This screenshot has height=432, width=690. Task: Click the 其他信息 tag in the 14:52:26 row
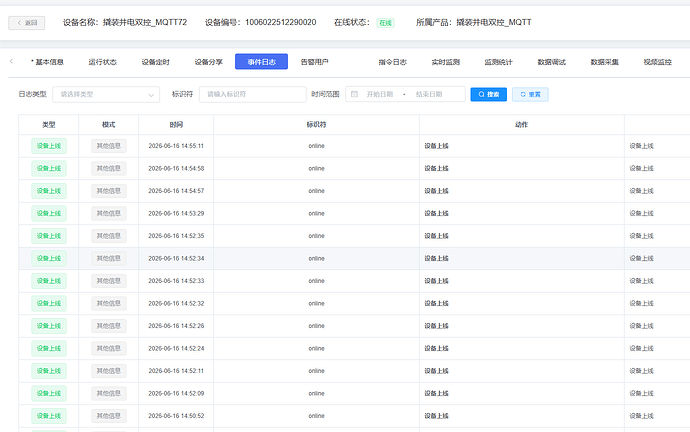click(109, 326)
